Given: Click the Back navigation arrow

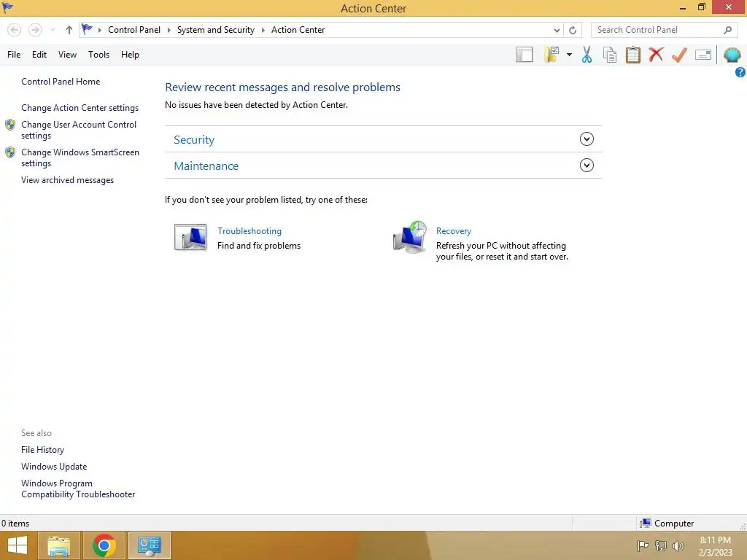Looking at the screenshot, I should (15, 30).
